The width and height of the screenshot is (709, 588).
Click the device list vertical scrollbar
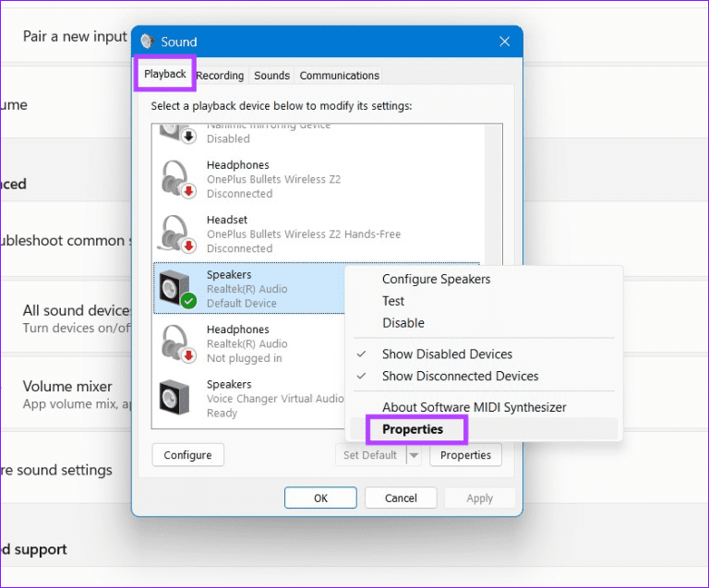pyautogui.click(x=494, y=277)
